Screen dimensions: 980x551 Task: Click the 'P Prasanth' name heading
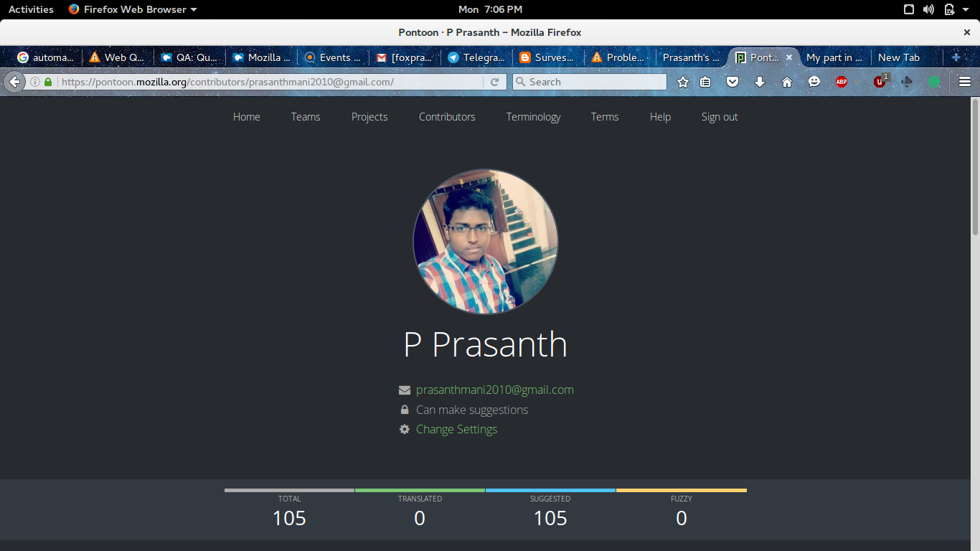486,344
